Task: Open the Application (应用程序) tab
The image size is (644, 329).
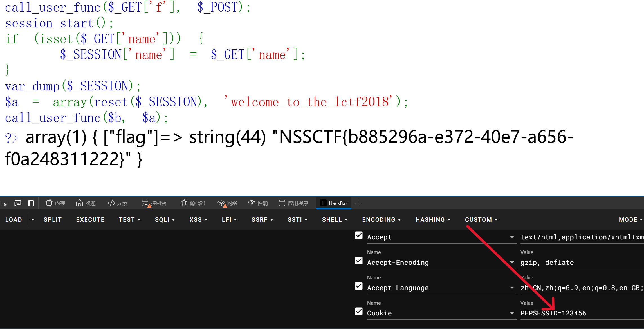Action: pyautogui.click(x=294, y=203)
